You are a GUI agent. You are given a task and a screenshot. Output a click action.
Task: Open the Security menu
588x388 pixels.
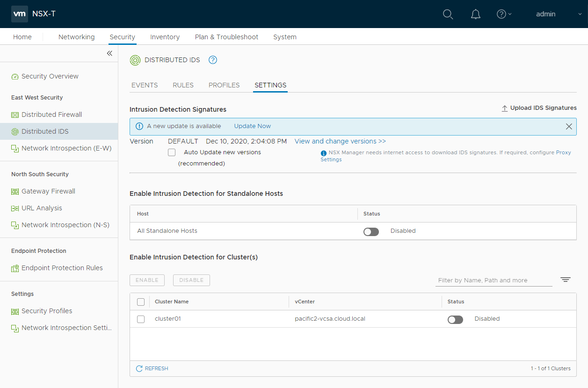pyautogui.click(x=122, y=37)
